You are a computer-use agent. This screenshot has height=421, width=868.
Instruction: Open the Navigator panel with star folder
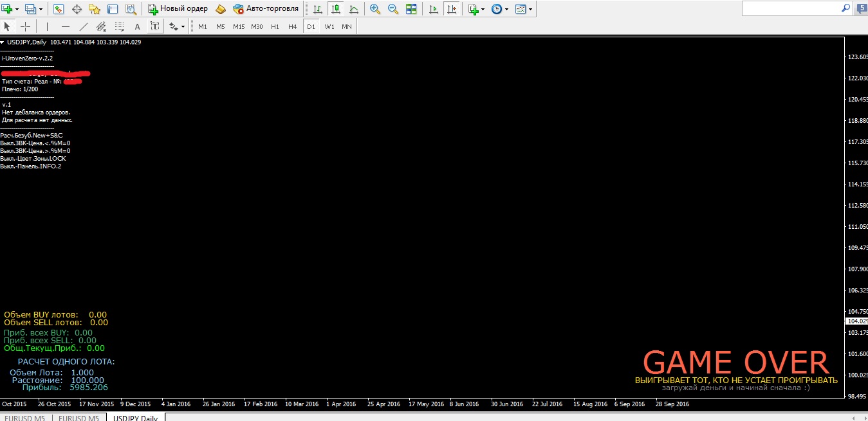[x=95, y=9]
